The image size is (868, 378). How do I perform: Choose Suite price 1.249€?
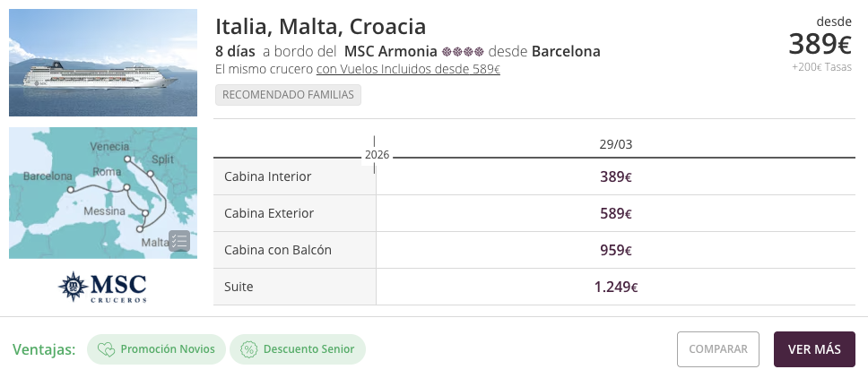pyautogui.click(x=616, y=288)
